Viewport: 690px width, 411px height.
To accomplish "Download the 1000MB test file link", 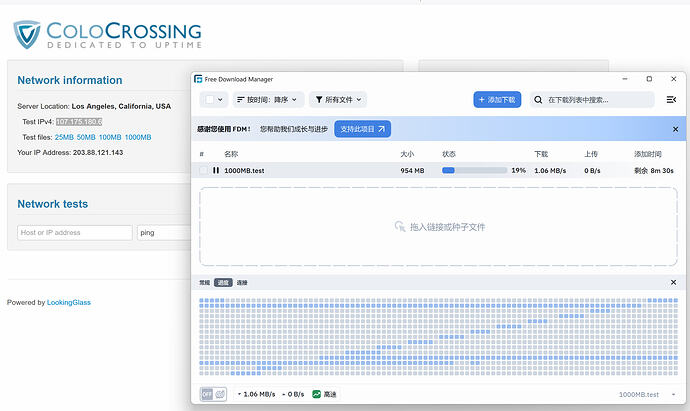I will (x=138, y=137).
